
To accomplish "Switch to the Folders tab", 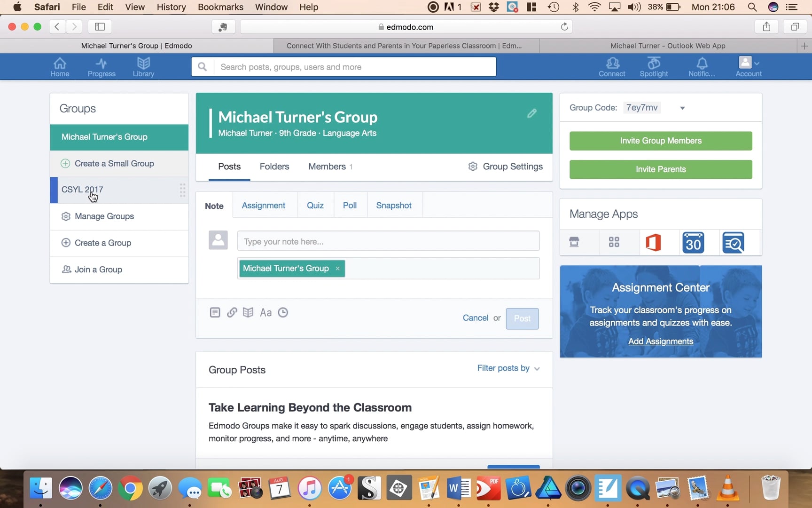I will [274, 167].
